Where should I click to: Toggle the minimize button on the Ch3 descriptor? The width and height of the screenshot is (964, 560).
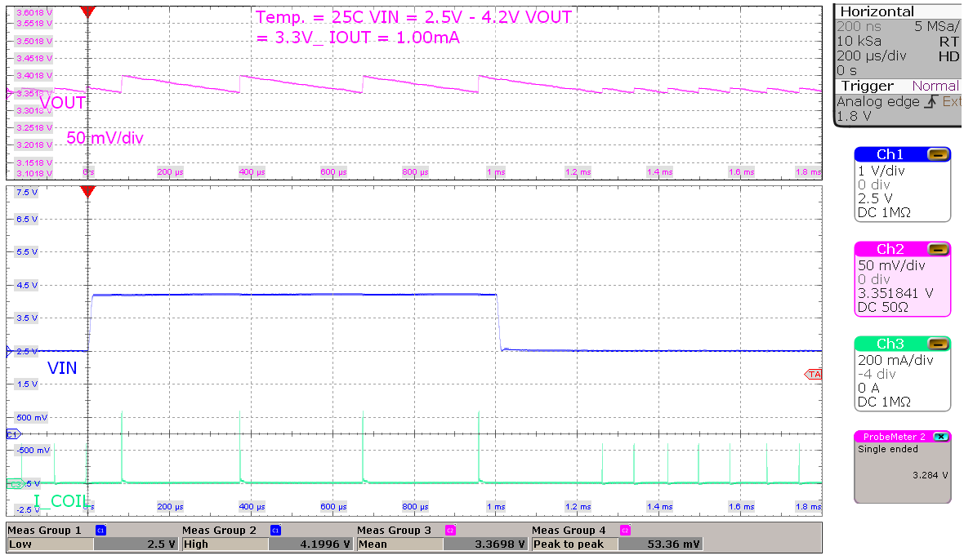(x=938, y=344)
